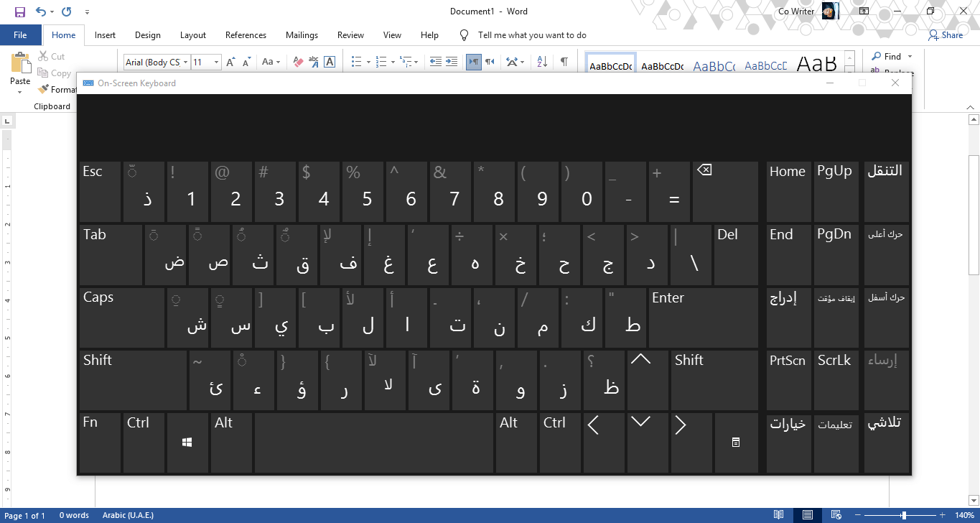This screenshot has height=523, width=980.
Task: Open the font size dropdown
Action: (x=215, y=62)
